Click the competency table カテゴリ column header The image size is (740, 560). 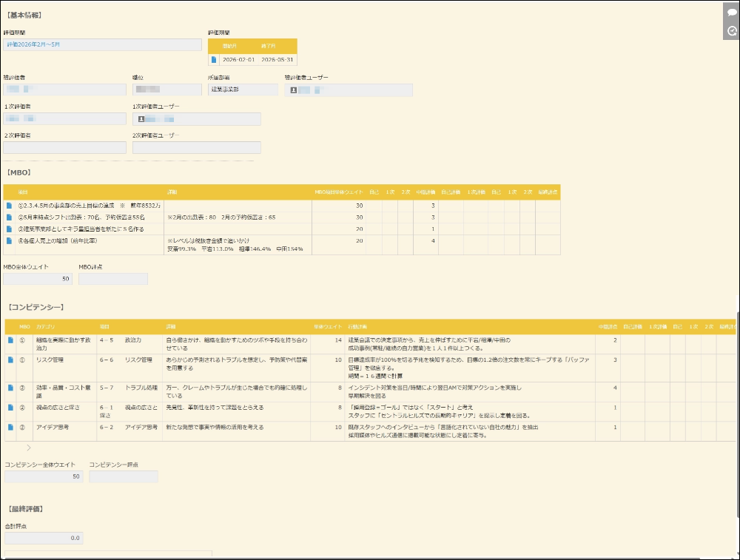tap(45, 327)
